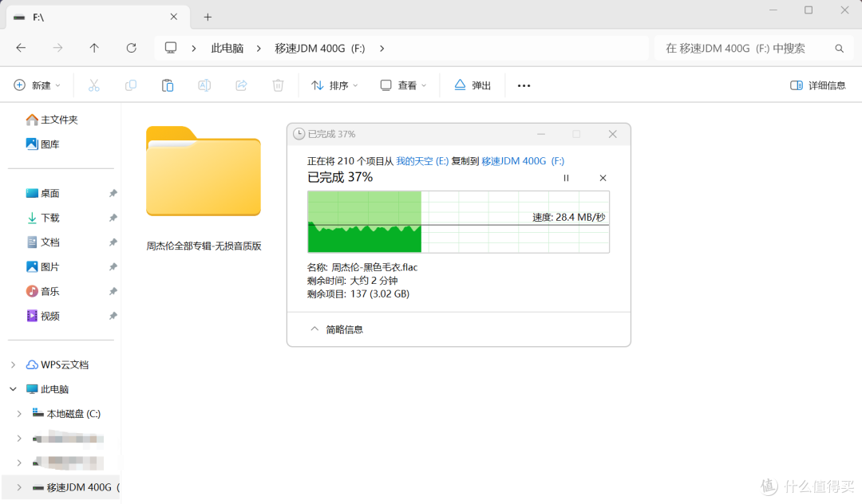
Task: Click the computer icon in address bar
Action: (171, 48)
